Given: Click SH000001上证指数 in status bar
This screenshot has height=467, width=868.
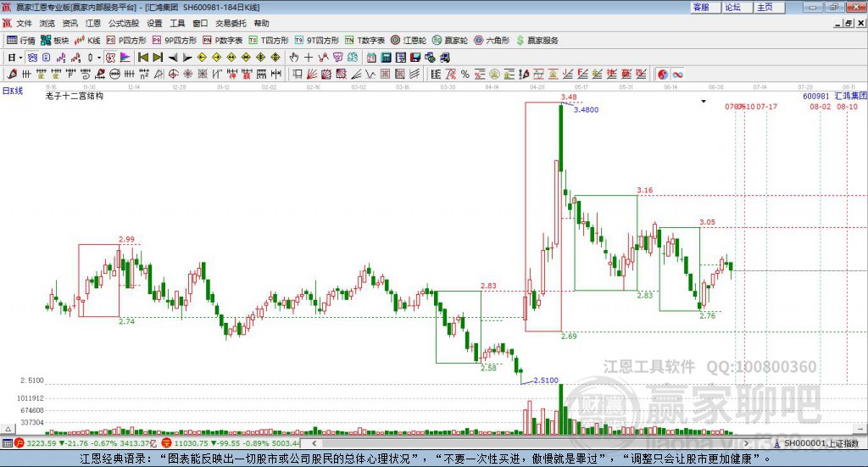Looking at the screenshot, I should (x=821, y=443).
